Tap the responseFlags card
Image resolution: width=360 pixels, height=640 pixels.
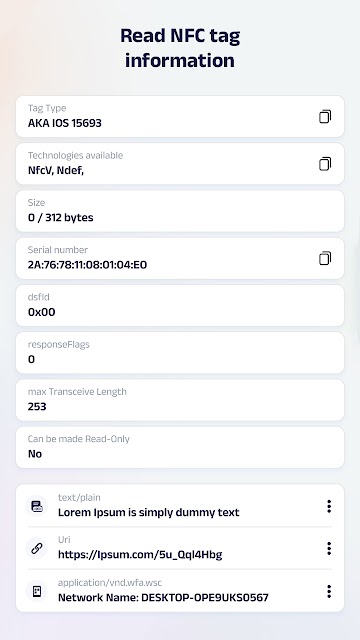(x=180, y=353)
